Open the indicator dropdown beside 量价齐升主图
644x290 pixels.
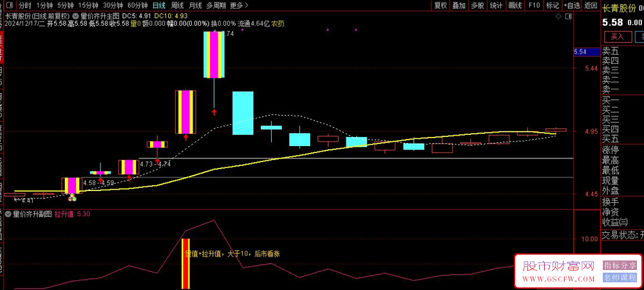point(75,15)
